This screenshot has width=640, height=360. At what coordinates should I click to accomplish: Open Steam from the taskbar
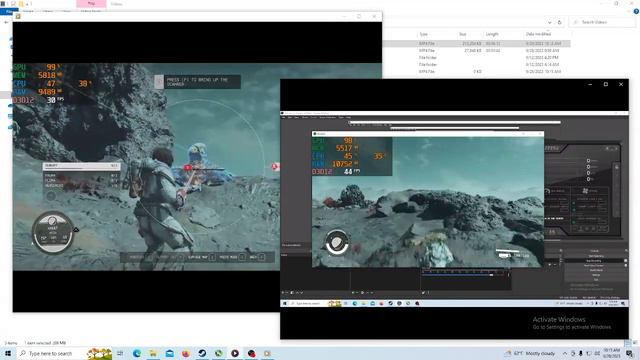coord(202,353)
